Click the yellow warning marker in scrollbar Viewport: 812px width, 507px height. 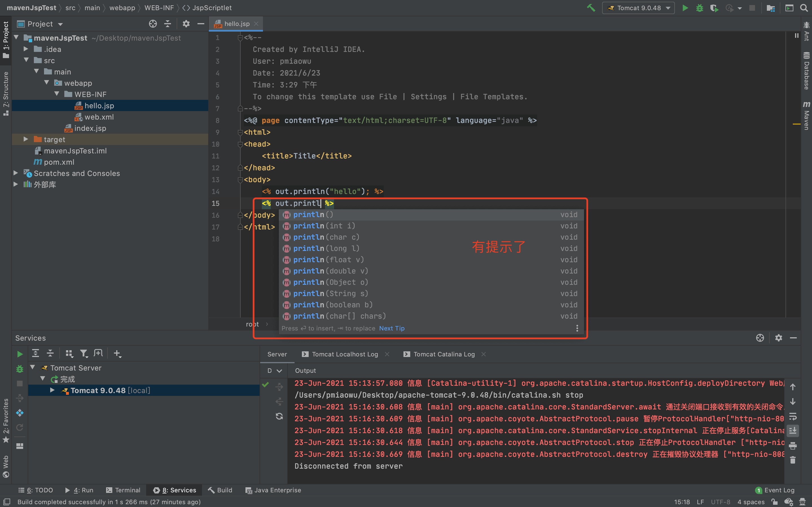click(x=796, y=124)
